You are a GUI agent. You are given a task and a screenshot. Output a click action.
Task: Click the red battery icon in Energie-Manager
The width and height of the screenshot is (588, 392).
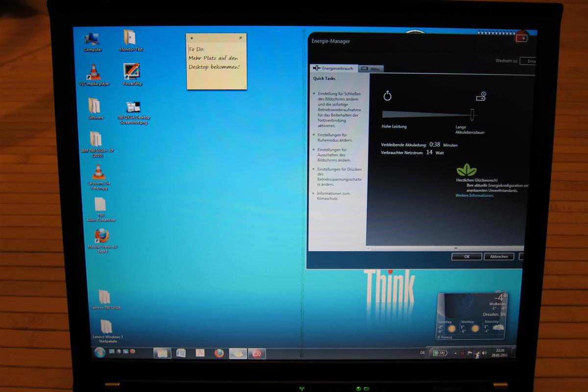tap(521, 38)
